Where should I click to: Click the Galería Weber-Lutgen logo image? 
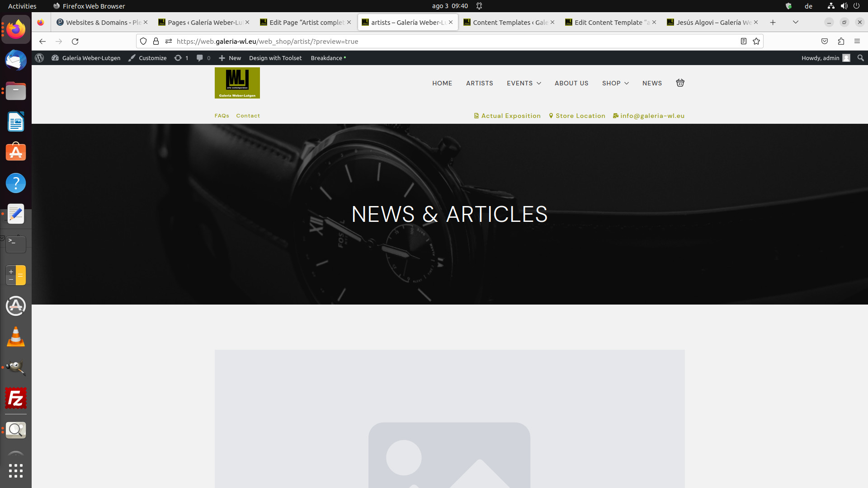[237, 83]
